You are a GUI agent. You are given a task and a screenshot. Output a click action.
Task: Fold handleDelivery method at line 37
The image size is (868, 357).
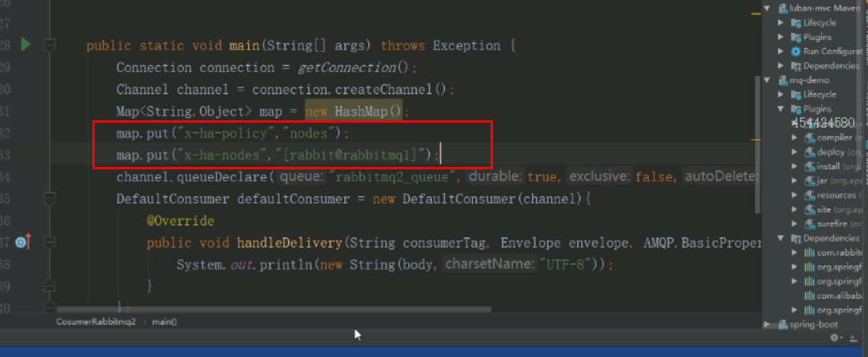pos(49,242)
